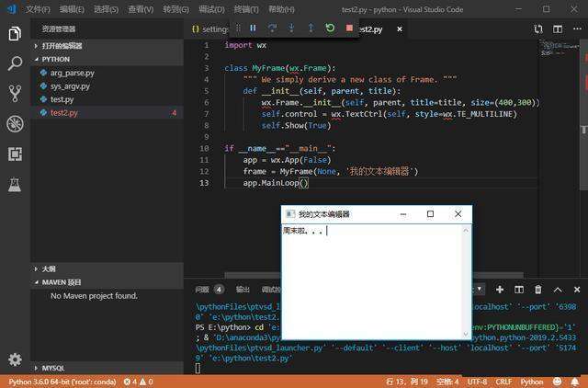
Task: Click inside the wx text editor field
Action: pyautogui.click(x=371, y=281)
